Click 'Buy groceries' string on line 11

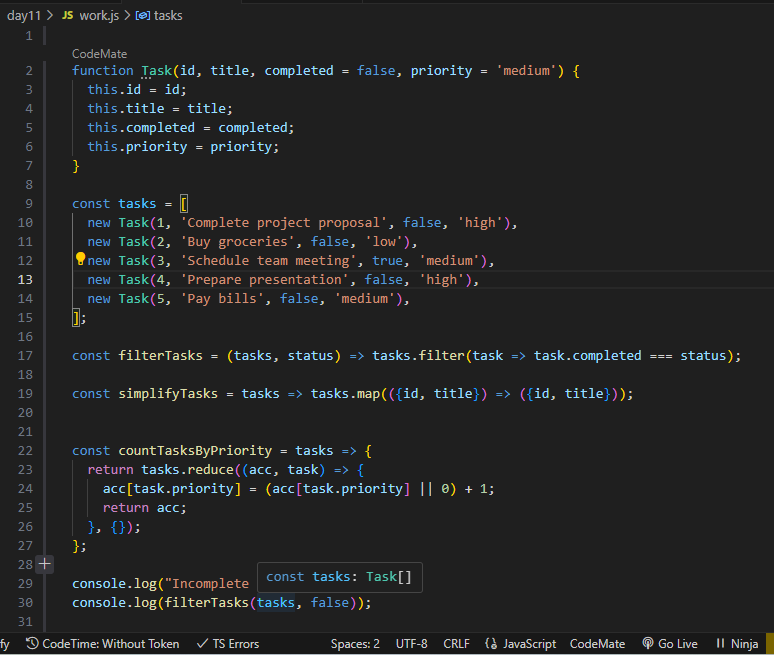click(x=237, y=242)
